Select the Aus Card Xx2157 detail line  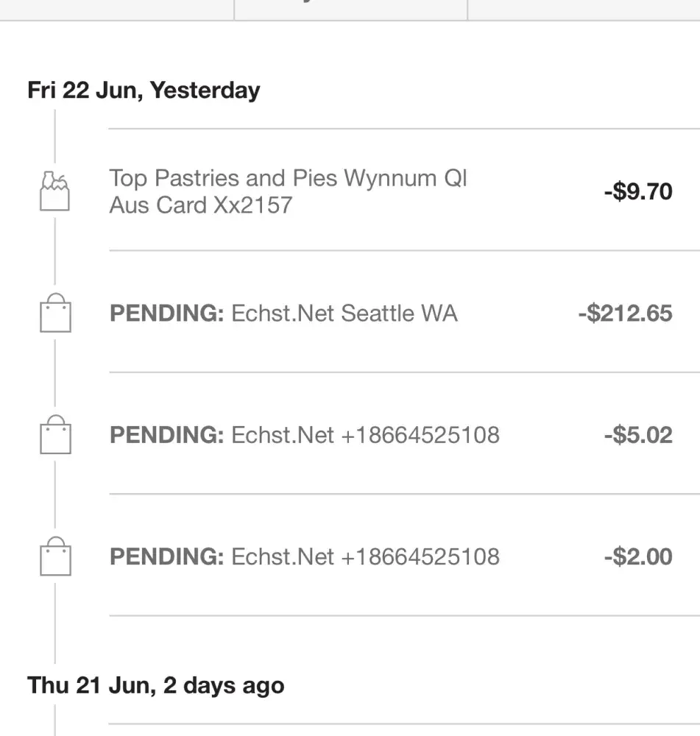(x=201, y=205)
